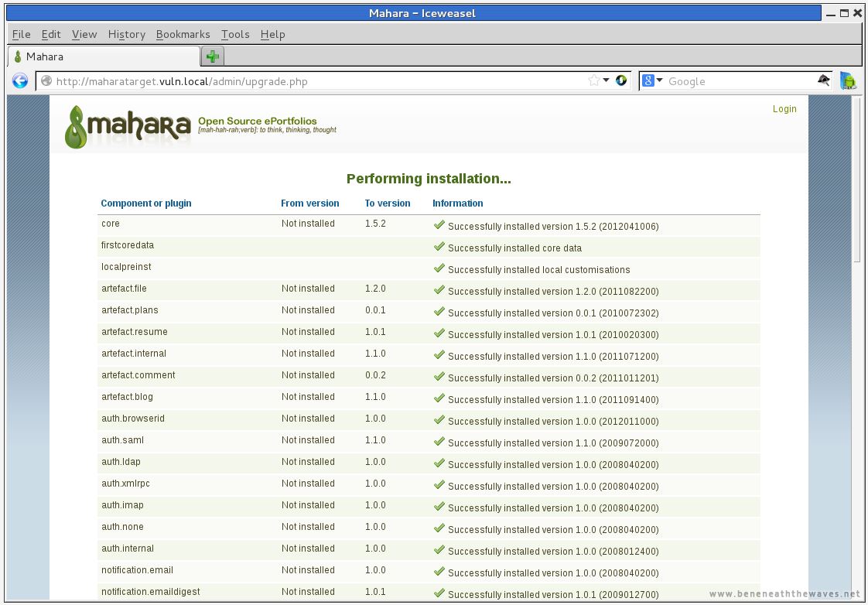This screenshot has width=868, height=605.
Task: Click 'Successfully installed version 1.1.0 (2009072000)' text
Action: pos(553,443)
